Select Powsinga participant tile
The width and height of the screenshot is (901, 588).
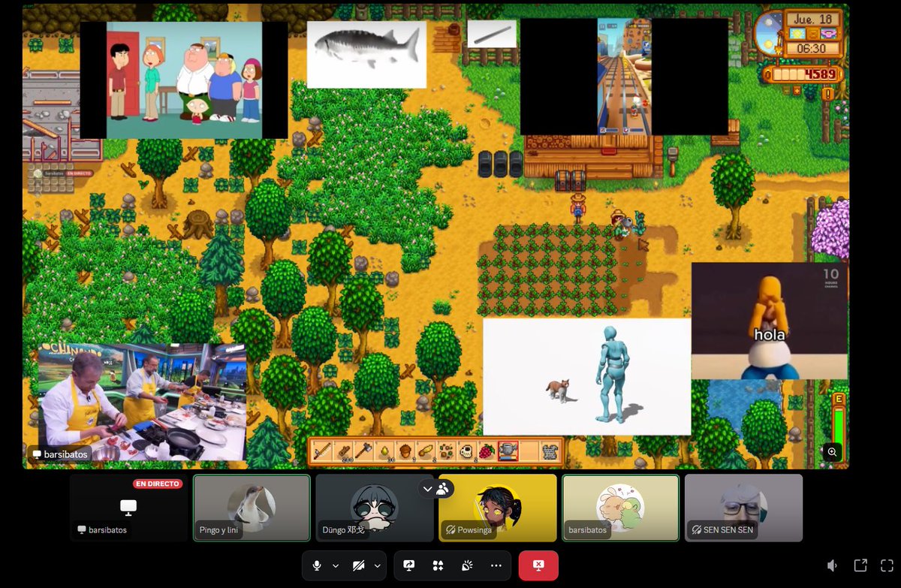498,508
